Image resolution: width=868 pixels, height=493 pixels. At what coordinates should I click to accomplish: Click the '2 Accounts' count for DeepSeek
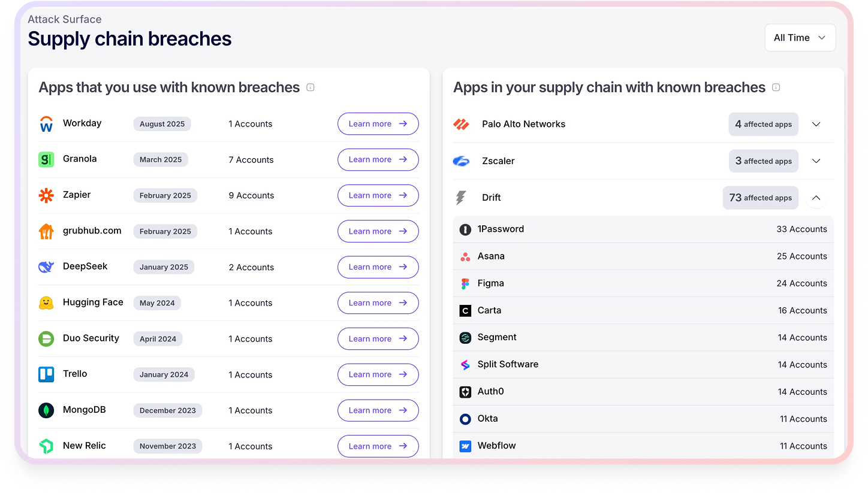251,268
